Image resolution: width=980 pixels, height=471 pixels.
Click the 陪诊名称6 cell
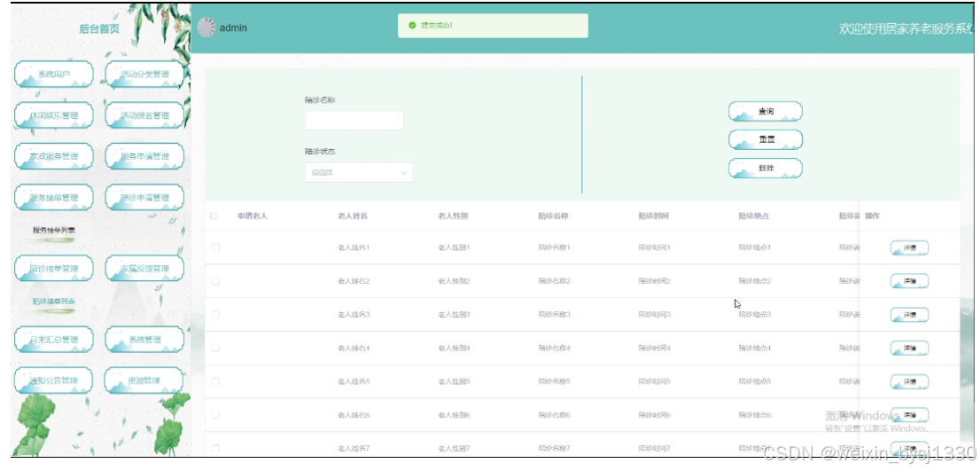555,415
